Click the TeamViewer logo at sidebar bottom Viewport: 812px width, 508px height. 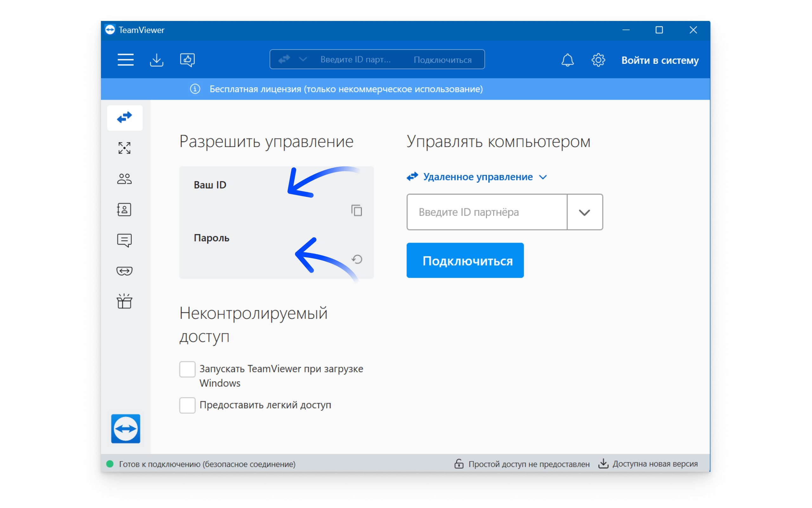(x=126, y=429)
